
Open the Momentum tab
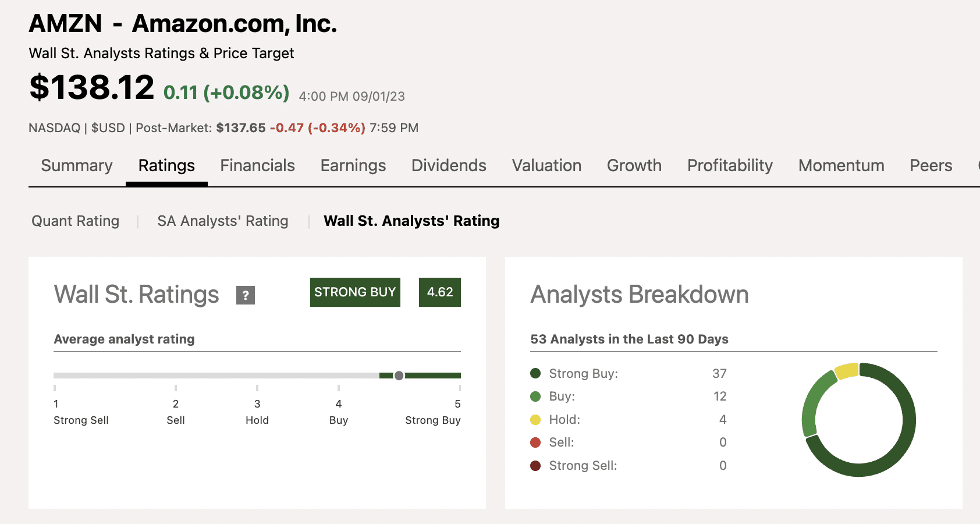841,166
